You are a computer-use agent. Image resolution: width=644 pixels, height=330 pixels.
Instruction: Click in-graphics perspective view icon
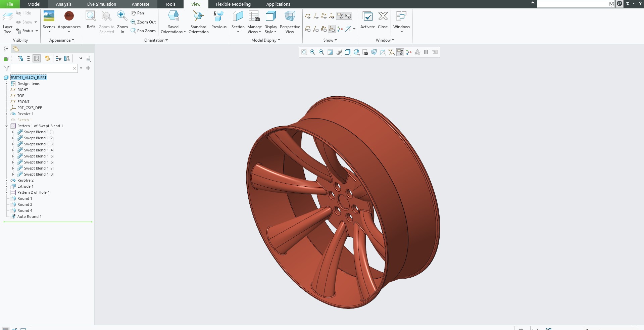[x=374, y=52]
